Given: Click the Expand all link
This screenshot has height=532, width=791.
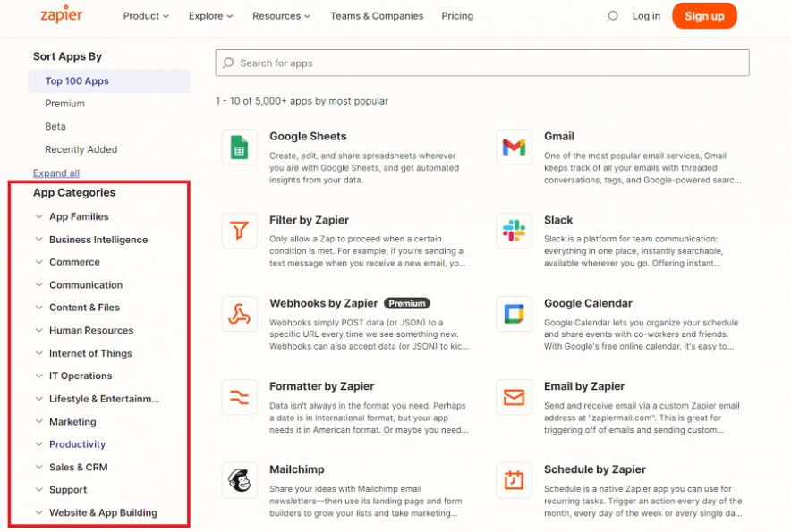Looking at the screenshot, I should [55, 173].
